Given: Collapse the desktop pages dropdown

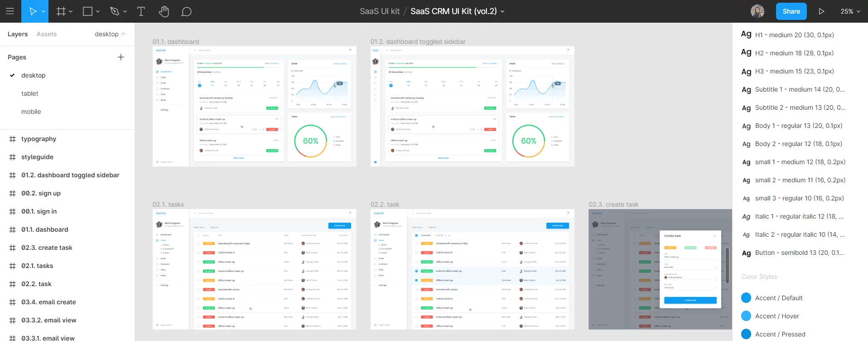Looking at the screenshot, I should coord(110,34).
